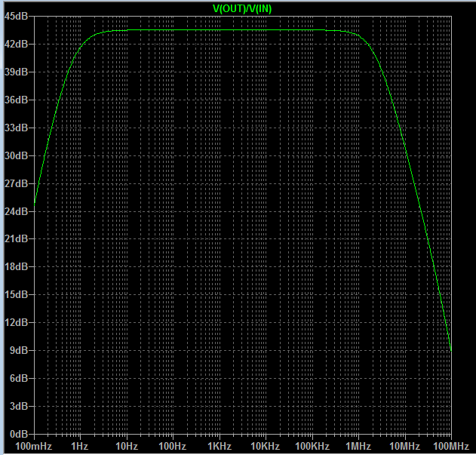Click the 100Hz frequency axis label
Screen dimensions: 476x455
pyautogui.click(x=173, y=446)
